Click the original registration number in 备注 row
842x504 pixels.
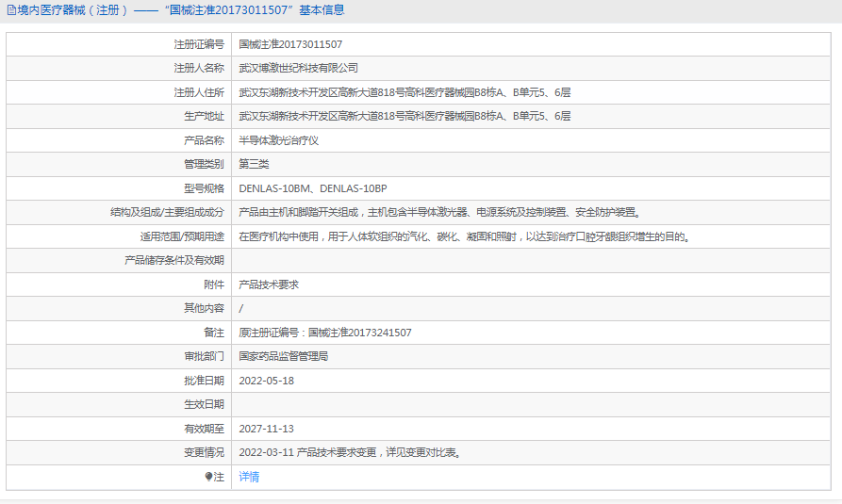[x=325, y=333]
